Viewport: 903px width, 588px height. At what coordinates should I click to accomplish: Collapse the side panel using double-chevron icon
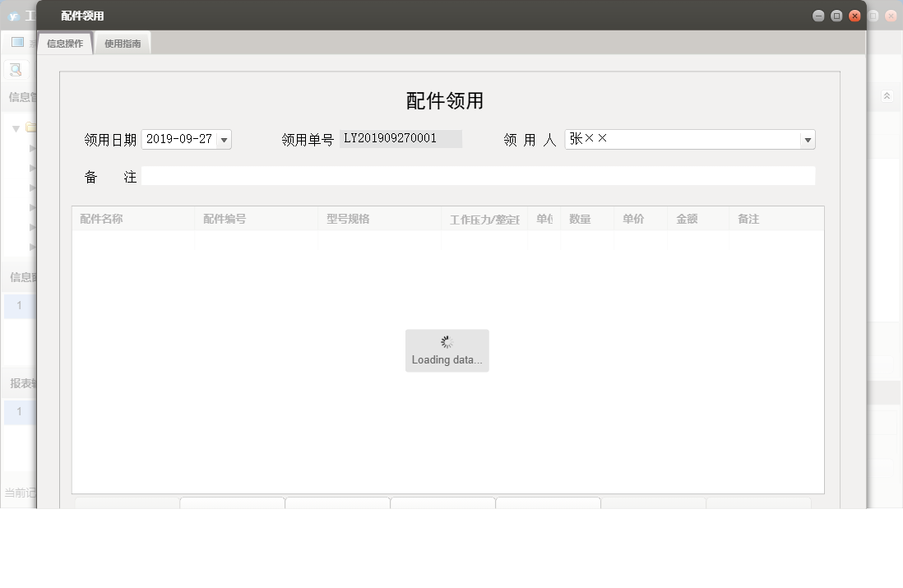(887, 96)
